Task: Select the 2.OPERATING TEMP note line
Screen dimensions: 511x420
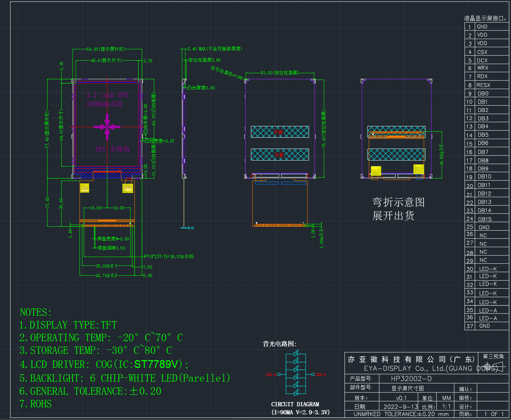Action: 101,338
